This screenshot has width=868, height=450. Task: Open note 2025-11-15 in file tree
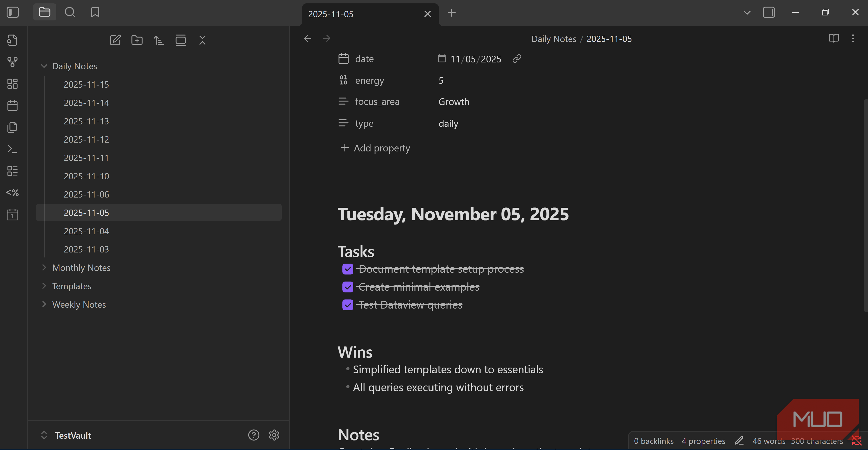point(159,84)
